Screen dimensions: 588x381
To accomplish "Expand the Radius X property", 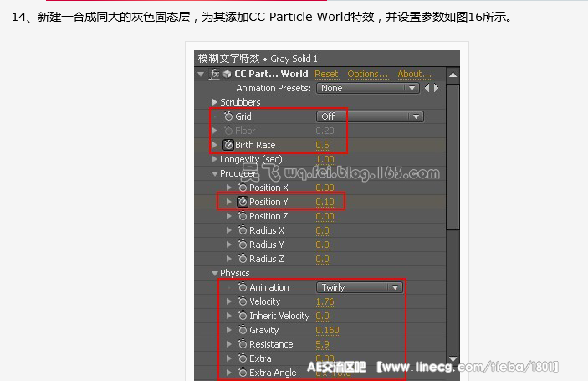I will coord(228,230).
